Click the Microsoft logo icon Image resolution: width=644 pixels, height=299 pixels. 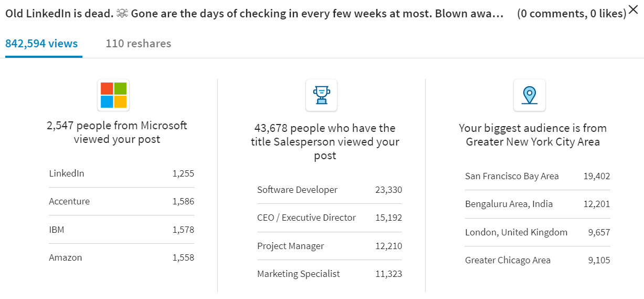tap(113, 95)
